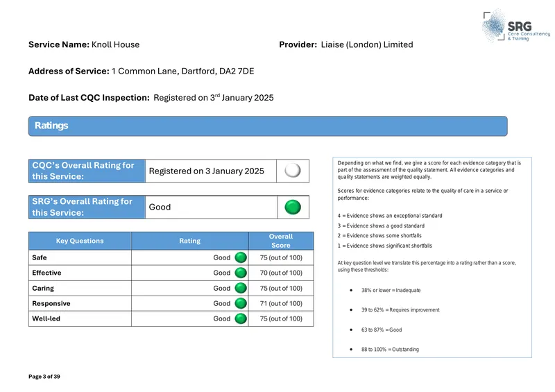Click the 'Provider:' label
This screenshot has width=555, height=392.
tap(298, 44)
